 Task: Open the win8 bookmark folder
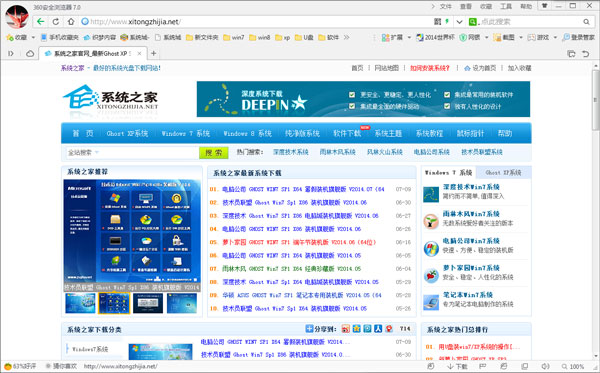tap(259, 37)
